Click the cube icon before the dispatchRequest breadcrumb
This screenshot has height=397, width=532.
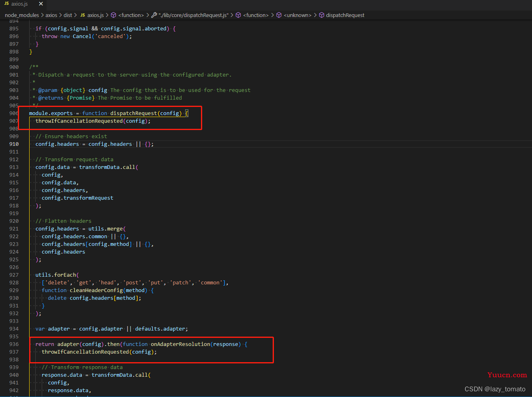coord(321,15)
